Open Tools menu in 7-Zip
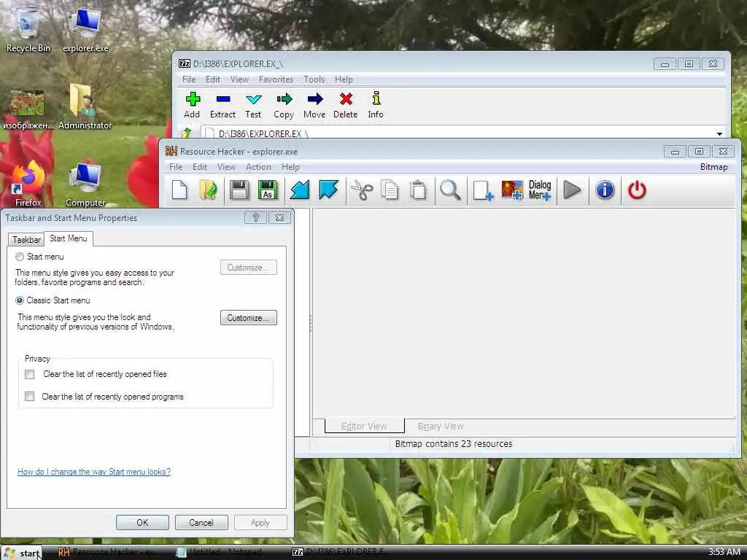The image size is (747, 560). pyautogui.click(x=314, y=79)
